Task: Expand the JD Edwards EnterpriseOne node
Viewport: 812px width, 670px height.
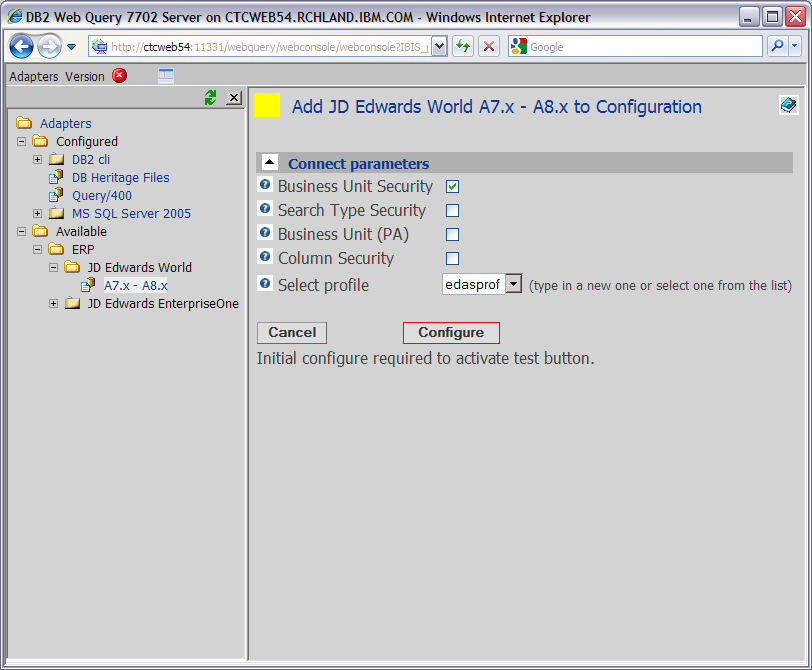Action: 53,303
